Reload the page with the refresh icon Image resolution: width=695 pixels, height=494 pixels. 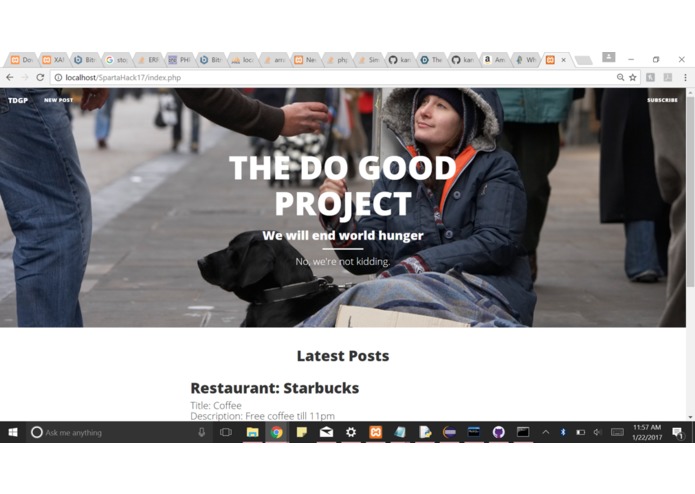click(x=40, y=78)
